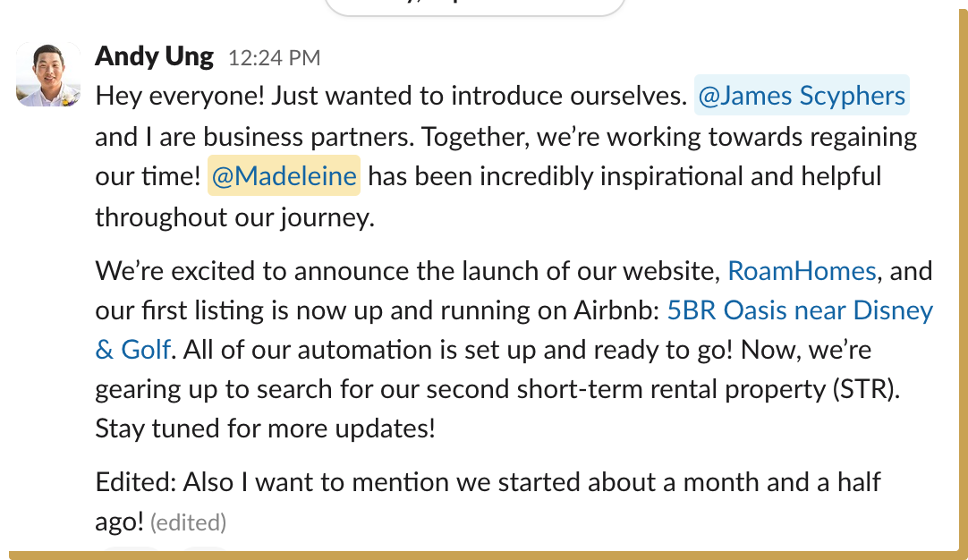Click the gray (edited) label

(x=188, y=522)
